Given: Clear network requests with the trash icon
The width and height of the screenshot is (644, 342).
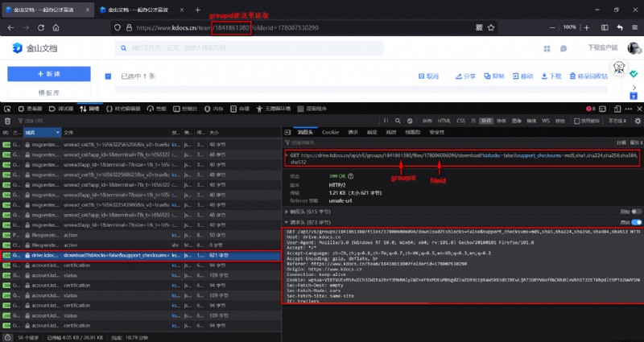Looking at the screenshot, I should coord(7,121).
